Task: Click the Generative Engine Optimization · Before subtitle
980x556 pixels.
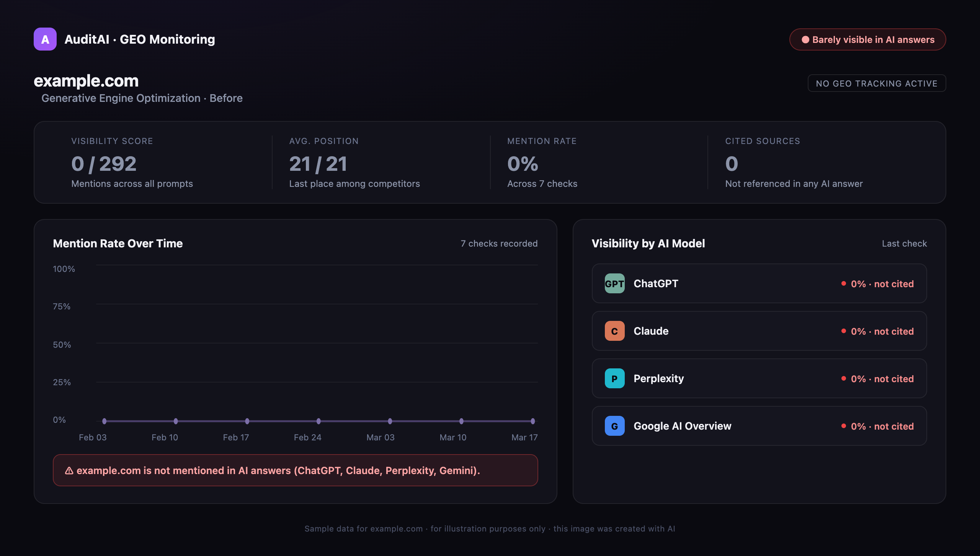Action: (x=142, y=98)
